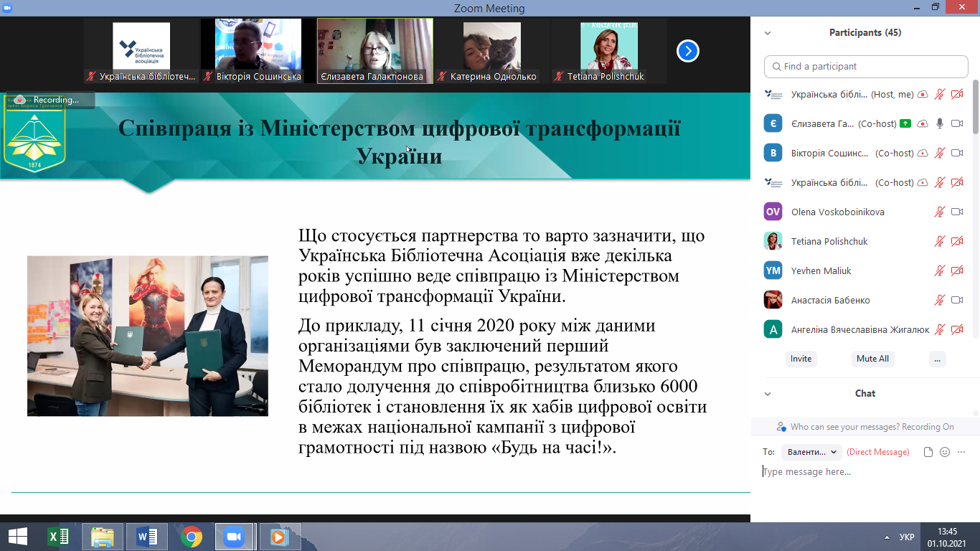Toggle video for Yevhen Maliuk
This screenshot has height=551, width=980.
click(x=956, y=270)
